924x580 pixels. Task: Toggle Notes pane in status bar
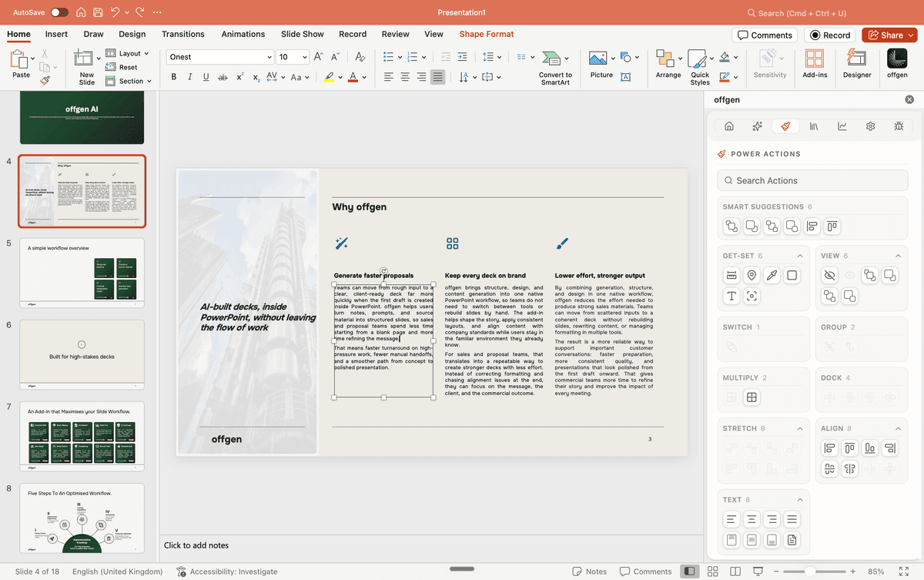pos(589,572)
